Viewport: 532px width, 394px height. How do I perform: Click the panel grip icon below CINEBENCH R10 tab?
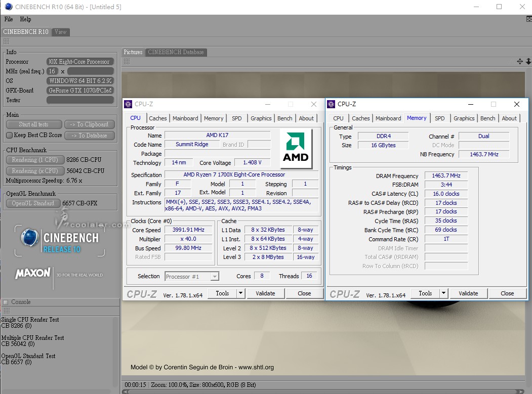pos(7,41)
